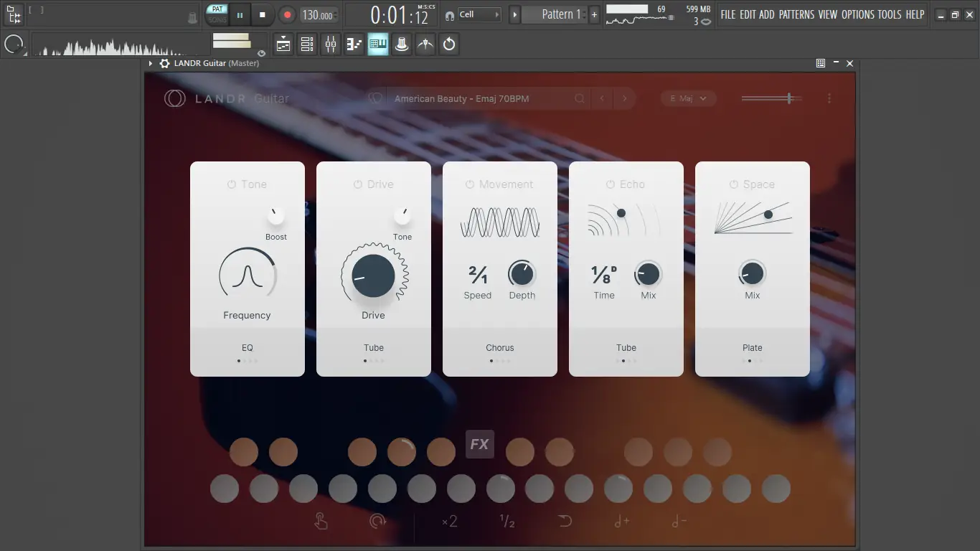Open the Piano roll from the toolbar
980x551 pixels.
tap(354, 44)
